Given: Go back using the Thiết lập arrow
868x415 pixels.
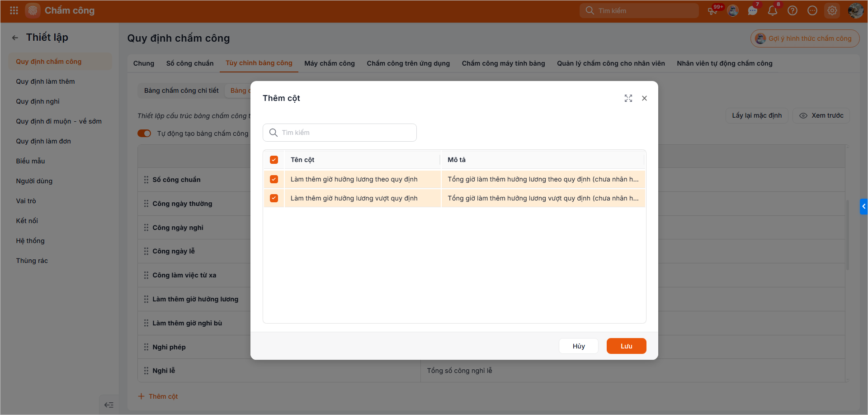Looking at the screenshot, I should [15, 38].
